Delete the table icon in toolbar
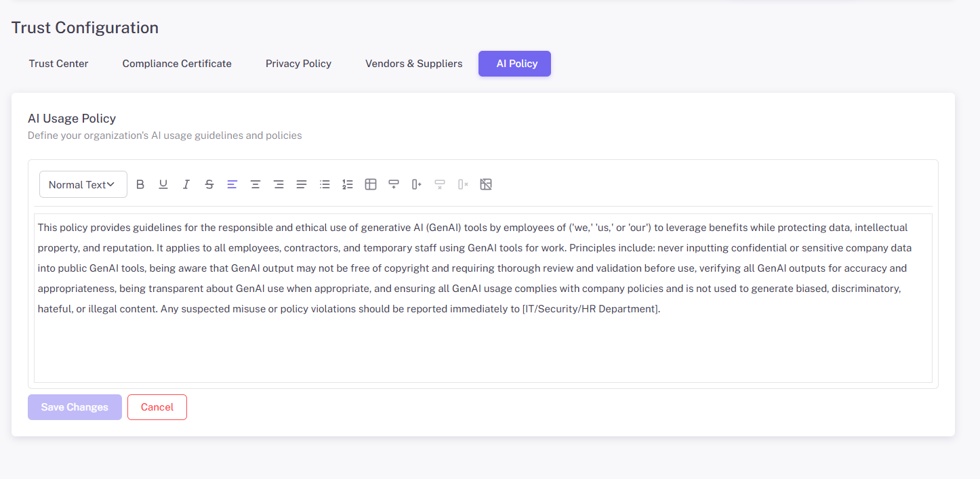 coord(486,184)
